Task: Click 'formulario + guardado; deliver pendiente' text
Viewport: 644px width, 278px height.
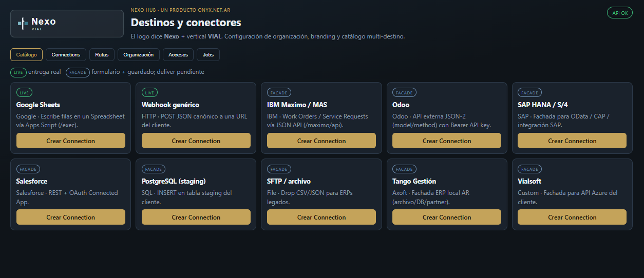Action: [148, 72]
